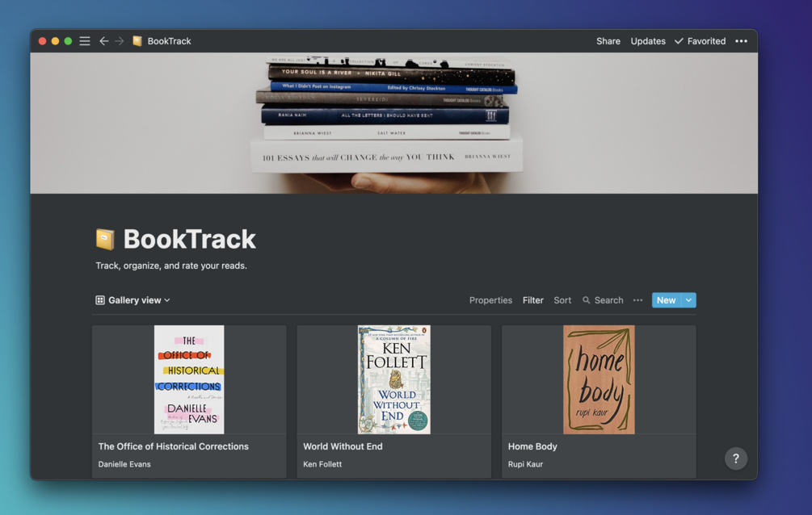The height and width of the screenshot is (515, 812).
Task: Open the database three-dot menu
Action: pos(637,300)
